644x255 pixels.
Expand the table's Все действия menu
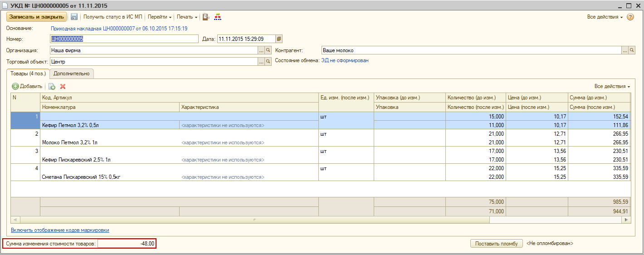[612, 86]
